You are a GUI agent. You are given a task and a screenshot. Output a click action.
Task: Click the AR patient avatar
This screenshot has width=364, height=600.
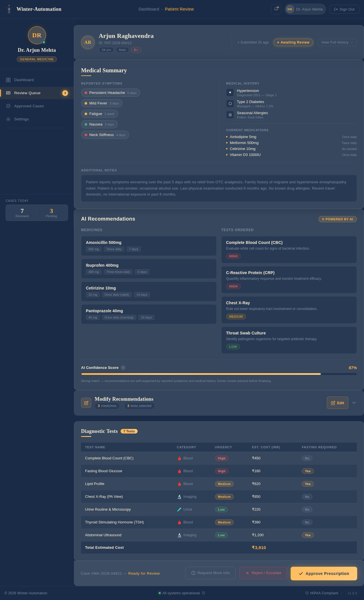coord(88,42)
